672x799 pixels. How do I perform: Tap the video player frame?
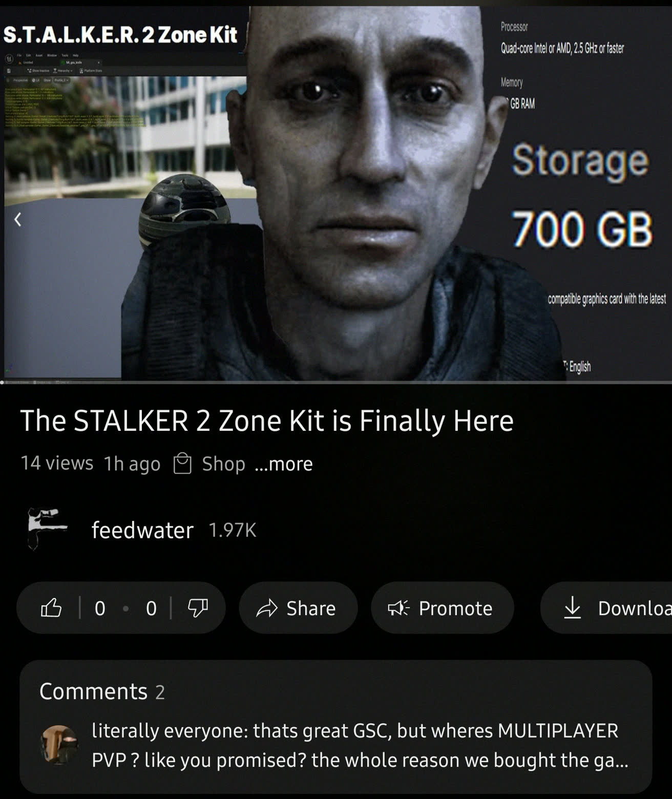[336, 193]
